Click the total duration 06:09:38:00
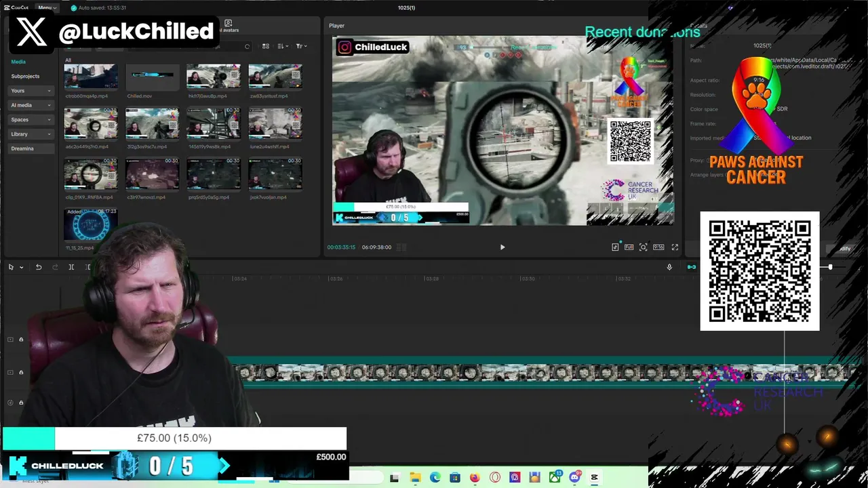The width and height of the screenshot is (868, 488). [376, 247]
